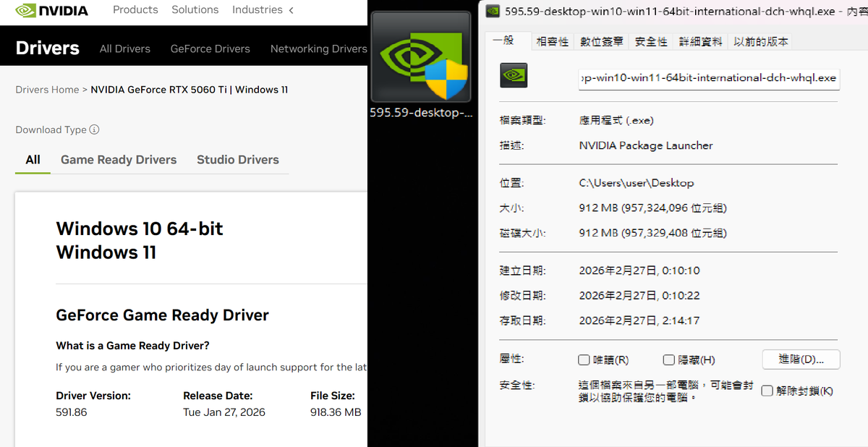Click the disk size value 957,329,408 位元組

pyautogui.click(x=674, y=233)
